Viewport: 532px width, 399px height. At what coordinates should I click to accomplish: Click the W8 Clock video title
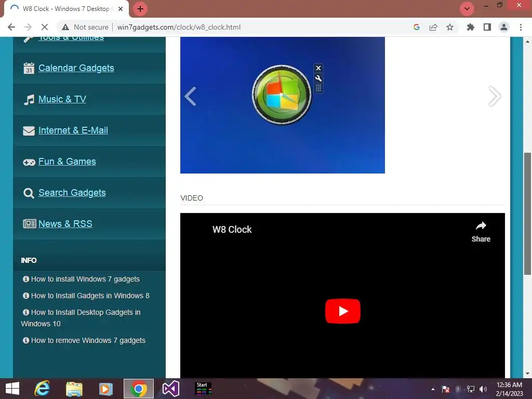tap(232, 229)
